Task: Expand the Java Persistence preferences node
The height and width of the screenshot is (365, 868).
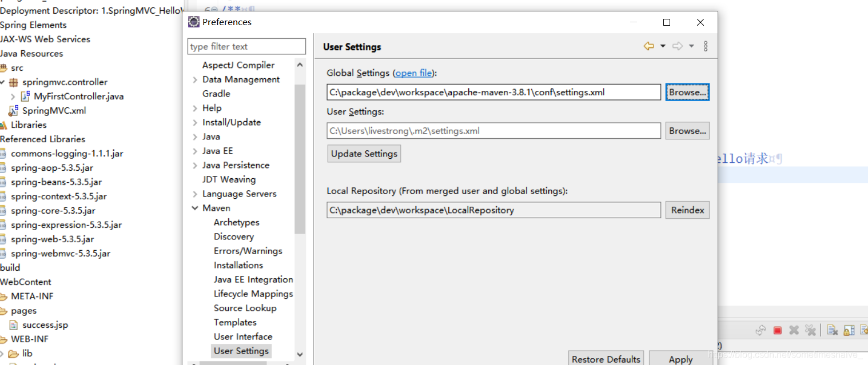Action: click(195, 165)
